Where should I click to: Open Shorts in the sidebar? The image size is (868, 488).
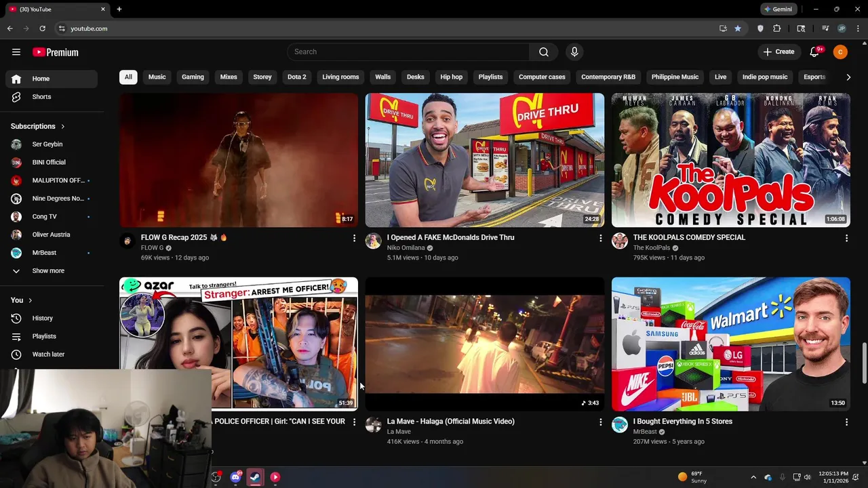coord(52,97)
